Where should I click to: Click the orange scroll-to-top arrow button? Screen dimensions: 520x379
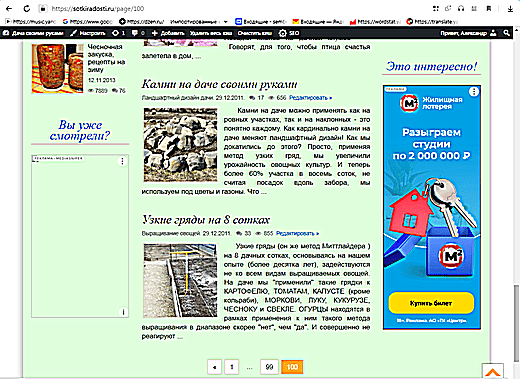(x=493, y=372)
